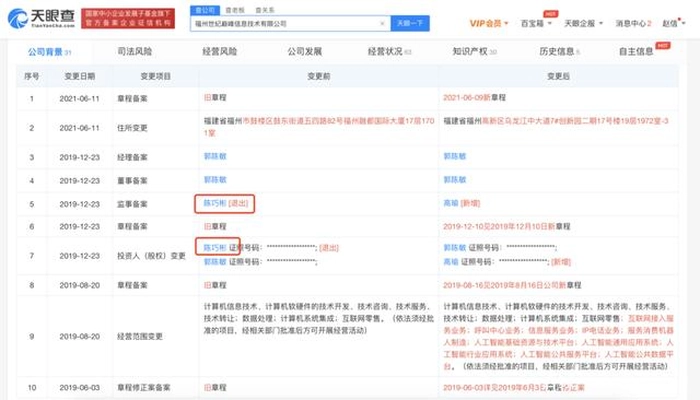Switch to the 查关系 search tab

tap(263, 8)
